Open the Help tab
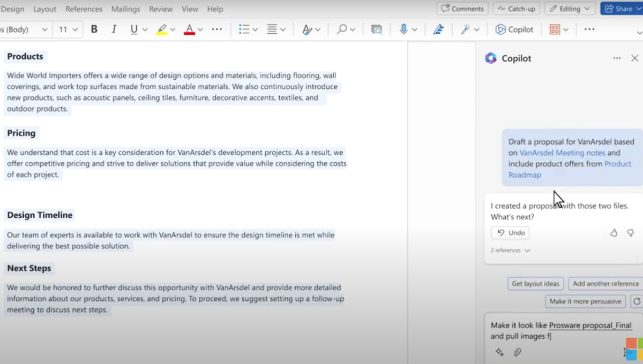 pos(215,9)
